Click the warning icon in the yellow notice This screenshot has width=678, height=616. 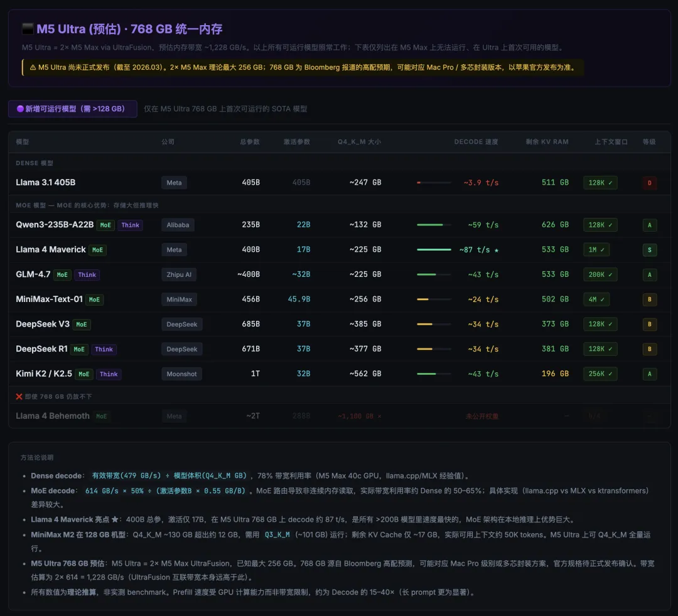coord(32,67)
